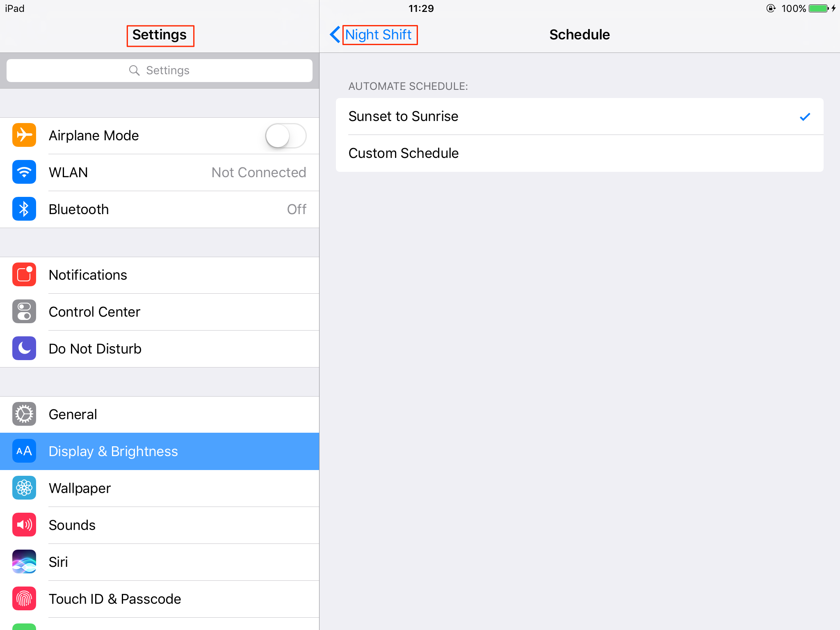
Task: Select Custom Schedule option
Action: pyautogui.click(x=580, y=153)
